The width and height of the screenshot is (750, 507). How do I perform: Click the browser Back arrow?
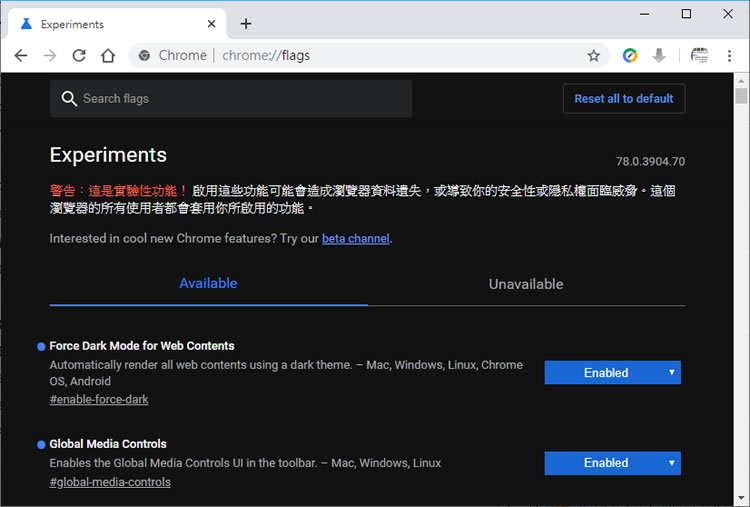21,56
